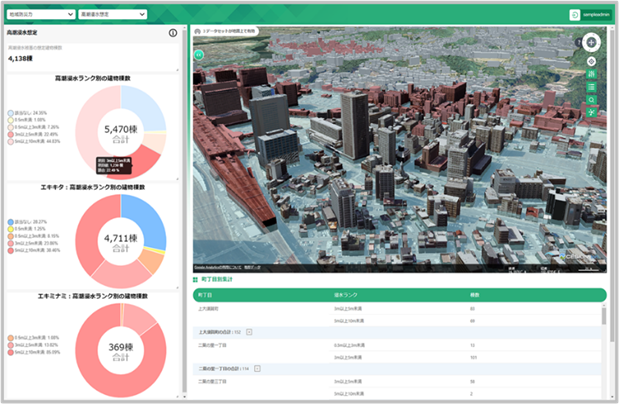Open the map filter settings icon
The height and width of the screenshot is (404, 619).
[x=591, y=75]
